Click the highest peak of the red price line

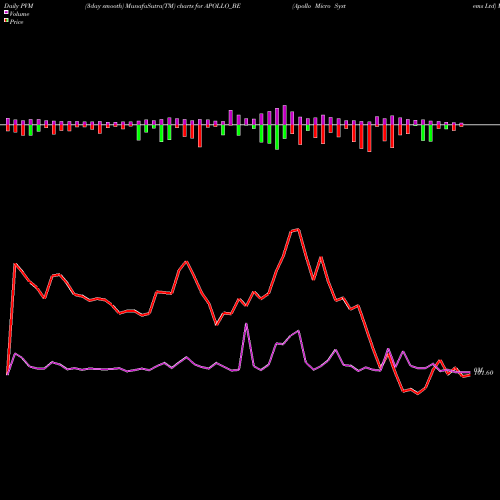tap(298, 229)
